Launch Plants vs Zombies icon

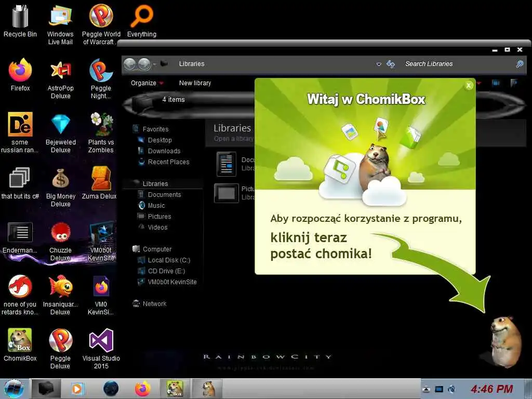101,132
